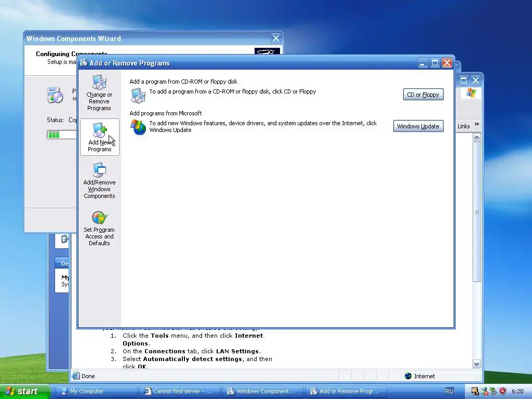Click the Windows logo throbber in Internet Explorer
The image size is (532, 399).
click(x=471, y=92)
